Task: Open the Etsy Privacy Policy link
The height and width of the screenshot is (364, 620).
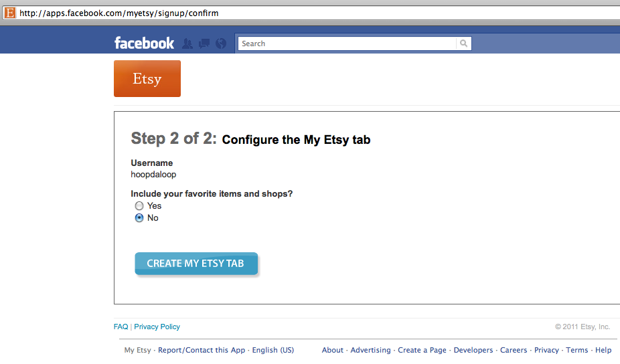Action: (157, 327)
